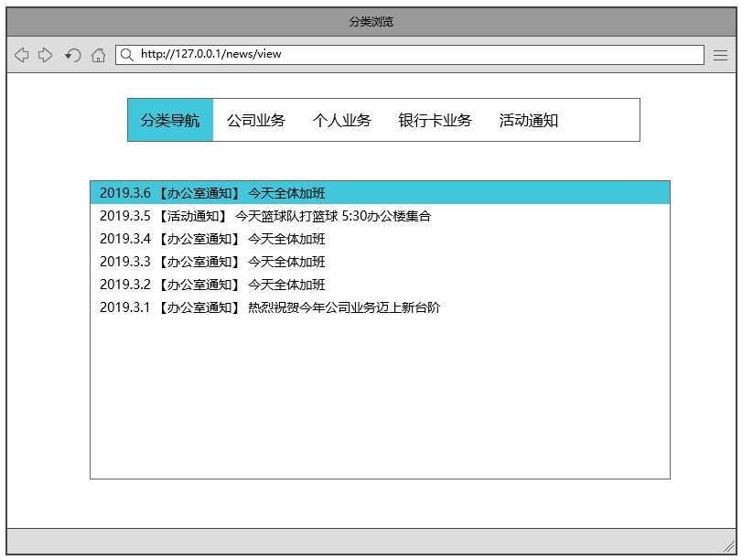Reload the page with the refresh icon
The width and height of the screenshot is (742, 560).
pos(73,55)
